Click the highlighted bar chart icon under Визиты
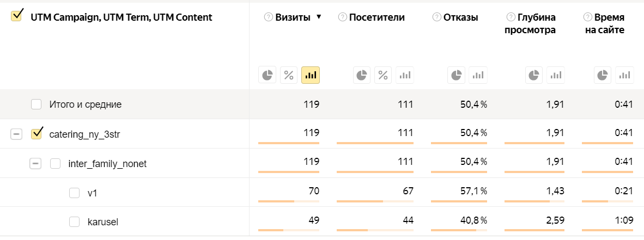The width and height of the screenshot is (644, 240). point(311,75)
